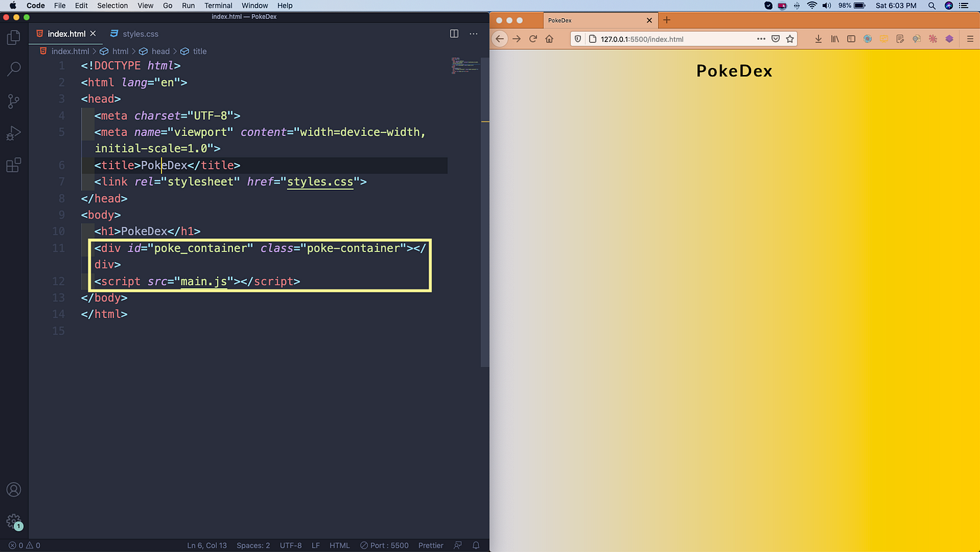Bookmark this page with the star

tap(790, 39)
